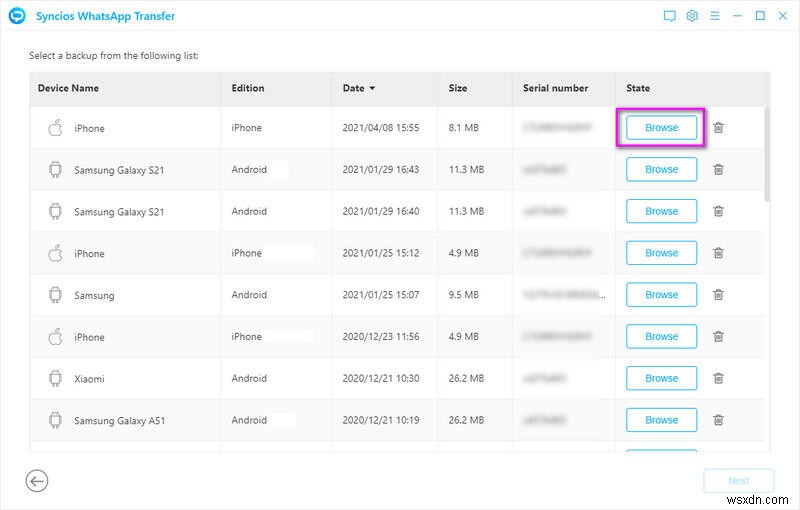Click the Syncios logo icon
Screen dimensions: 800x510
click(17, 16)
